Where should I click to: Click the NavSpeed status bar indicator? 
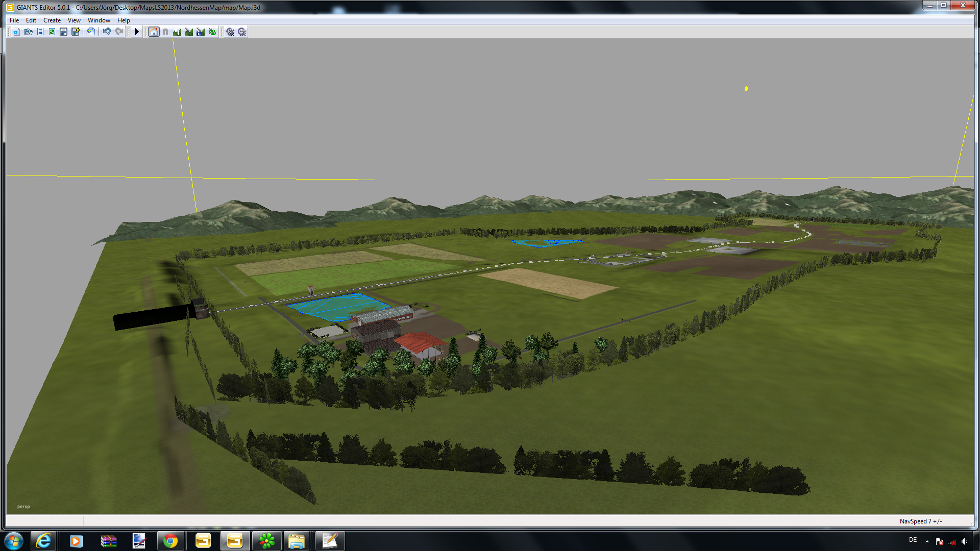pyautogui.click(x=920, y=521)
